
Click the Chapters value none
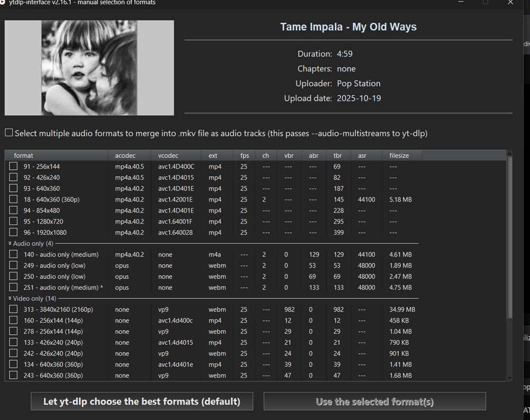point(346,69)
